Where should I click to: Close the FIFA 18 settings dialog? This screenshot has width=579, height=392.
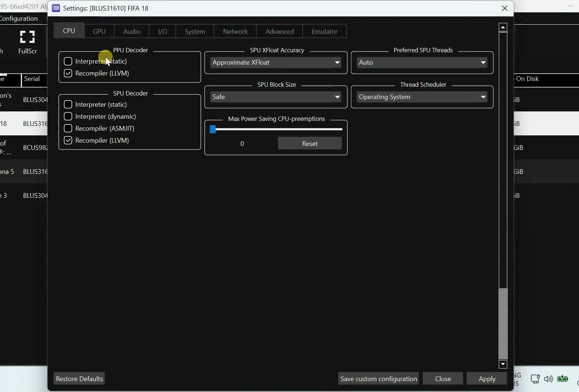[x=505, y=8]
